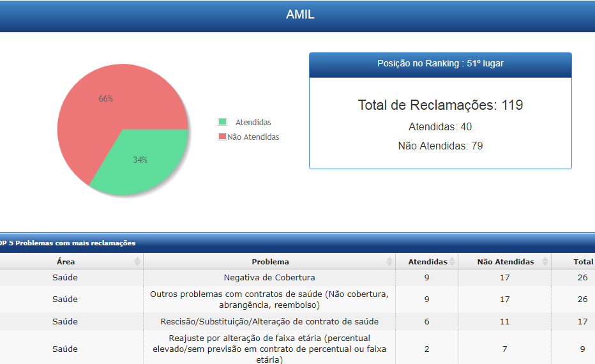Screen dimensions: 595x364
Task: Toggle the Não Atendidas legend label text
Action: coord(253,137)
